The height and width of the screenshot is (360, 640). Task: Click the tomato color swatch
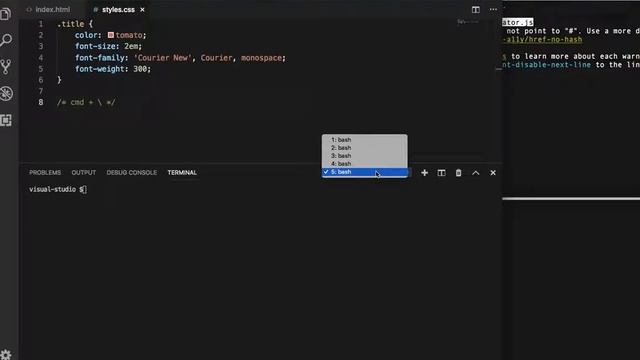pos(111,35)
